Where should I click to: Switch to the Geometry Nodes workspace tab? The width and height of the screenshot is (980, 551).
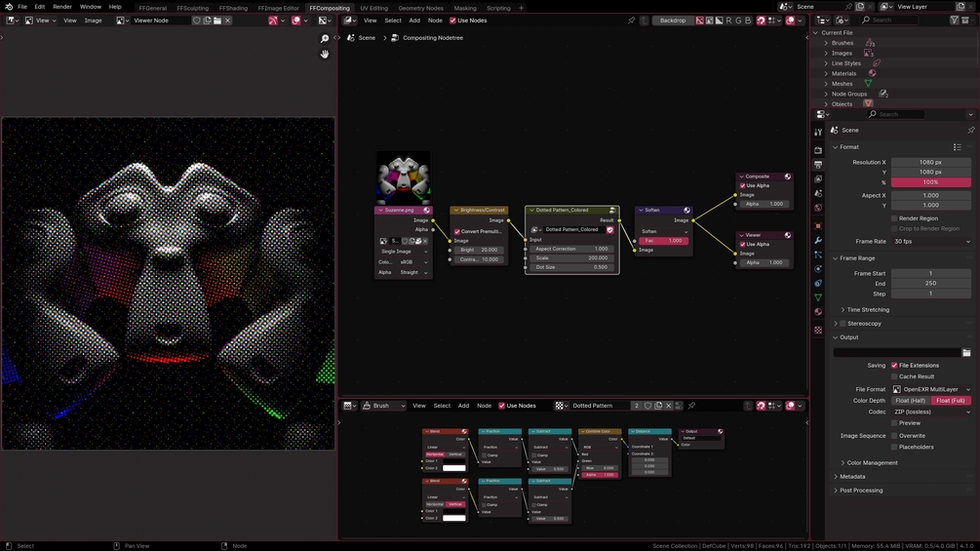click(x=420, y=8)
